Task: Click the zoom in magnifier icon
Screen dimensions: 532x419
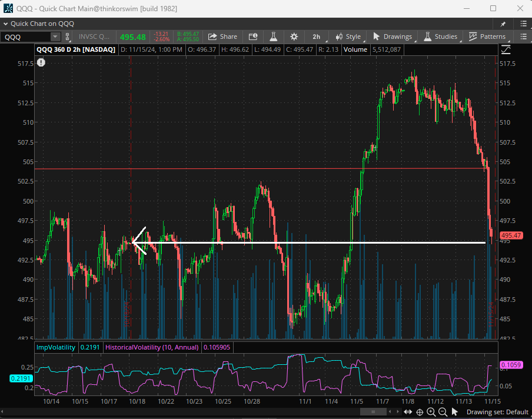Action: 431,412
